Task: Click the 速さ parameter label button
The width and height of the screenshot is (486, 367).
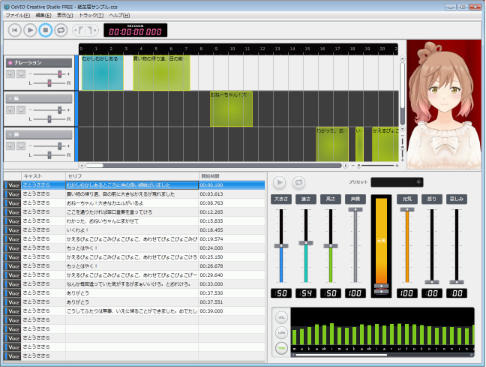Action: click(306, 199)
